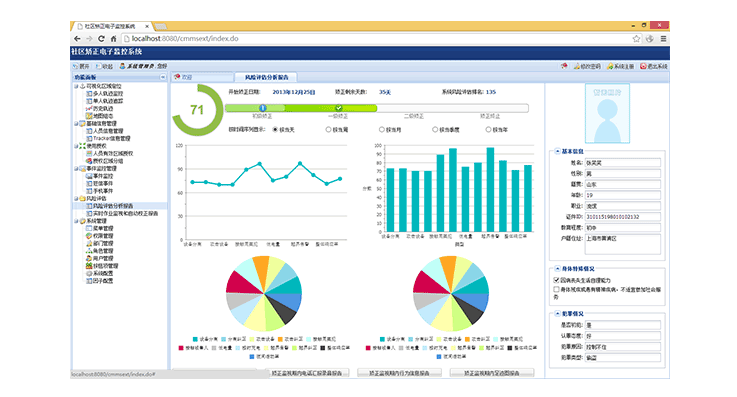Go to browser home icon
The height and width of the screenshot is (397, 737).
(113, 39)
